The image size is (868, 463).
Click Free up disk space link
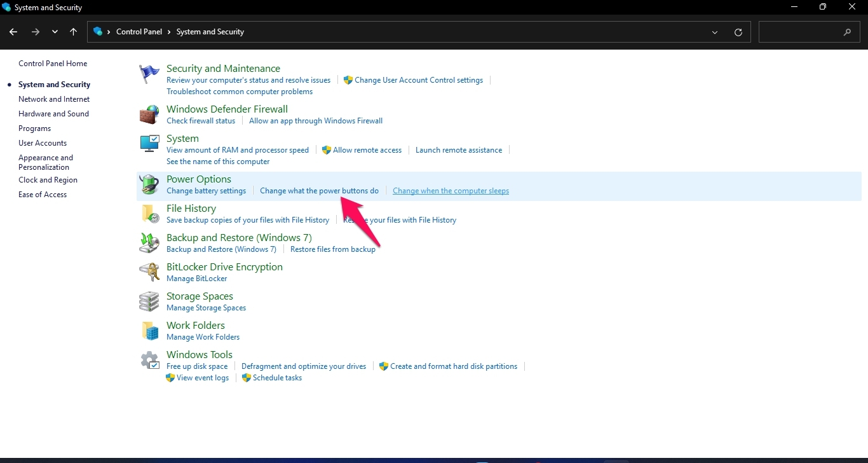tap(197, 366)
